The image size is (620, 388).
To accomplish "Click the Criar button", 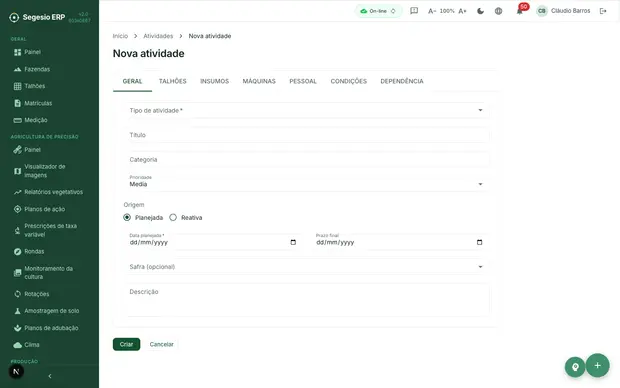I will (x=127, y=344).
